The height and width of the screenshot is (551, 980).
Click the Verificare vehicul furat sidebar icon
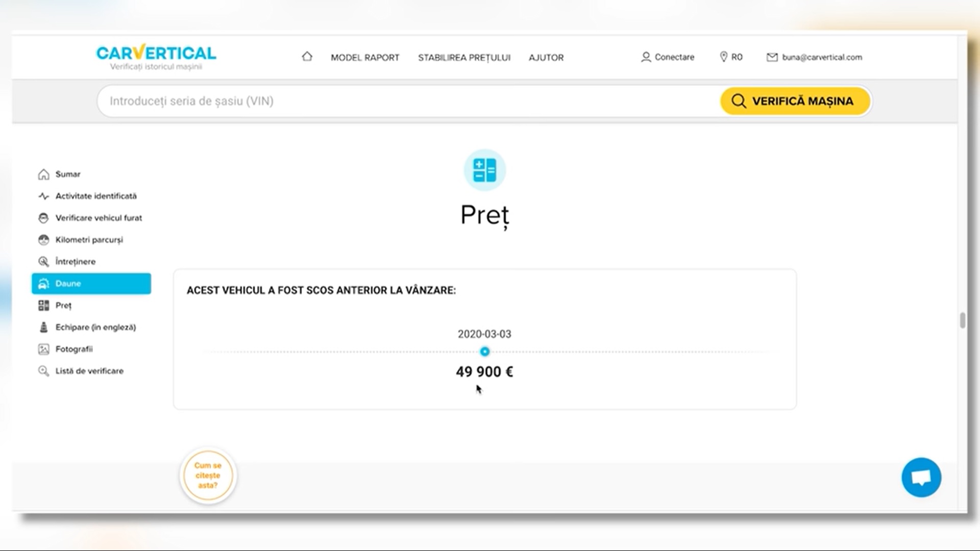tap(43, 218)
